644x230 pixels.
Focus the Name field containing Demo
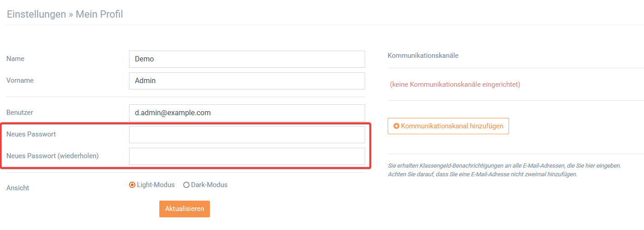(x=247, y=59)
